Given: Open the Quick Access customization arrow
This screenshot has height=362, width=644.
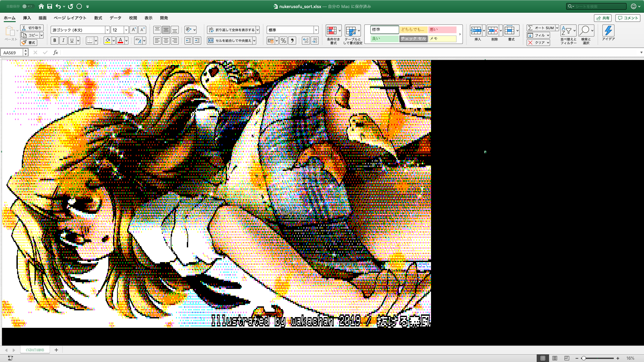Looking at the screenshot, I should tap(88, 6).
